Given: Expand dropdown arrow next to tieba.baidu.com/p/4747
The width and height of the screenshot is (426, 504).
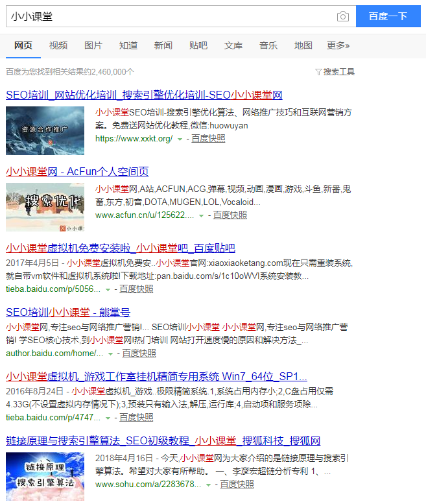Looking at the screenshot, I should point(108,418).
